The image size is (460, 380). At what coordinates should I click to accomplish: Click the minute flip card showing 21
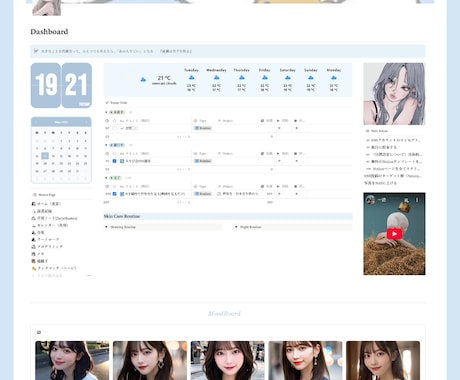pyautogui.click(x=77, y=85)
